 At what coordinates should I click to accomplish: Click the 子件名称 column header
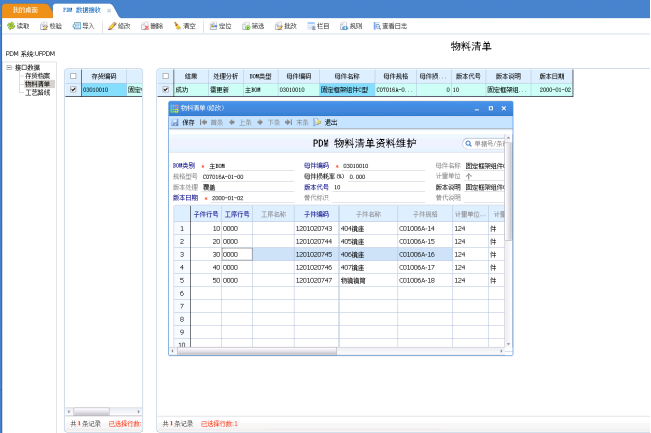click(368, 214)
